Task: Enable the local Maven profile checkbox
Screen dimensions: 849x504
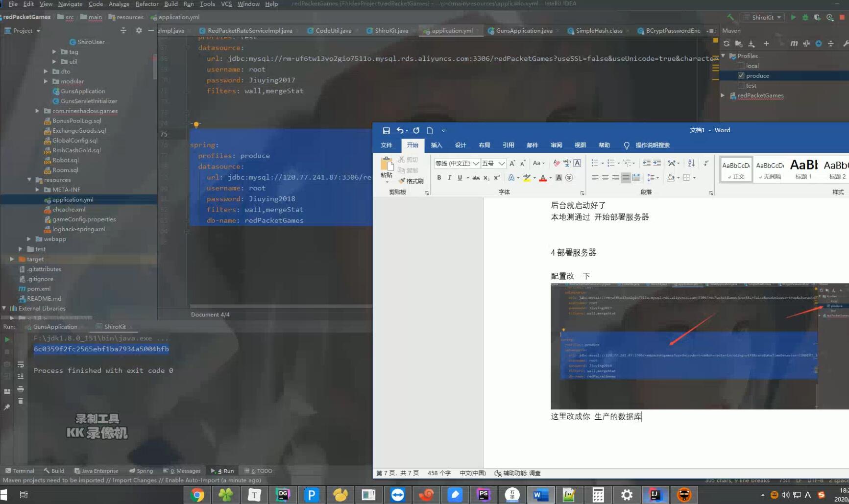Action: coord(741,66)
